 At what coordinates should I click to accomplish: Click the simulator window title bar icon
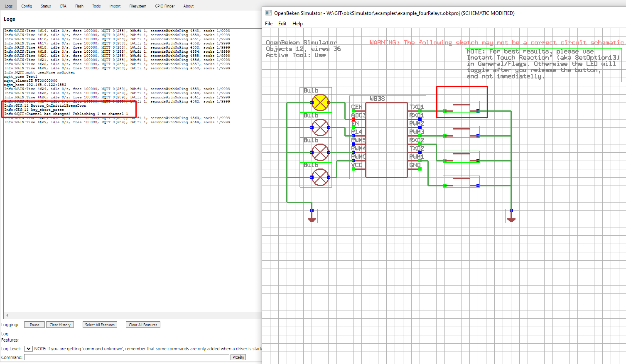269,13
